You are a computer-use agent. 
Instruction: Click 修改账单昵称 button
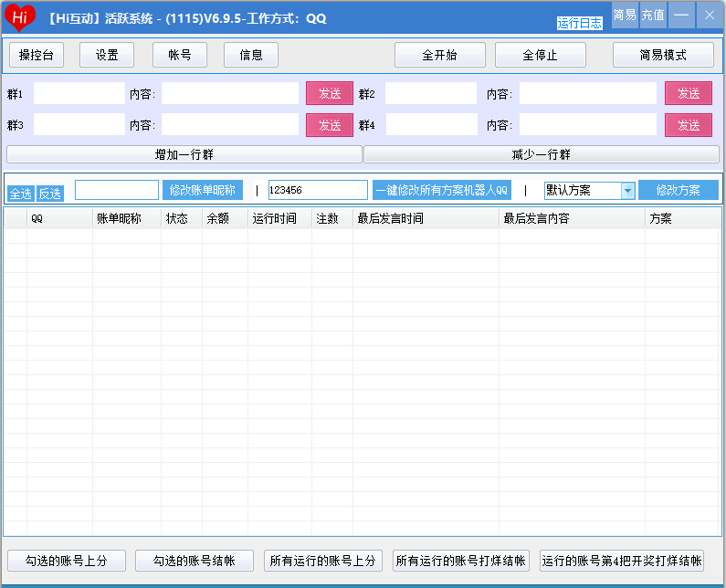(203, 190)
